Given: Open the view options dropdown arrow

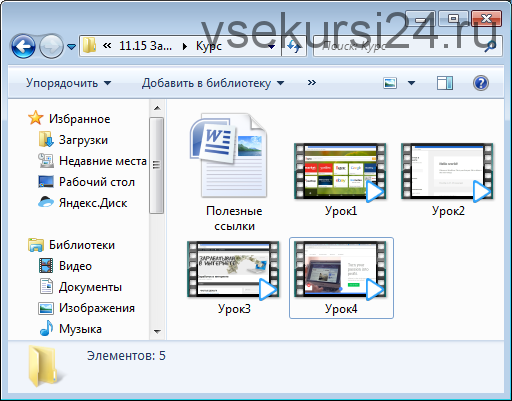Looking at the screenshot, I should click(x=411, y=83).
